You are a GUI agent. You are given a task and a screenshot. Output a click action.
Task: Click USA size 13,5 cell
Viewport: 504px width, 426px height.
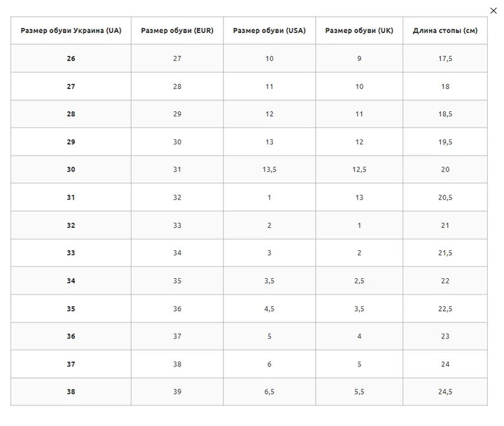click(269, 170)
